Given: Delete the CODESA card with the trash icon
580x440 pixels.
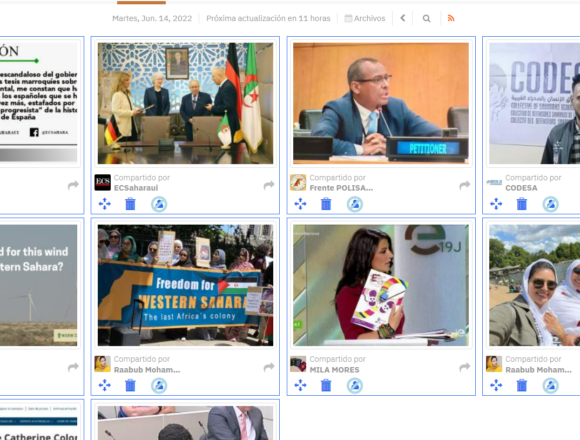Looking at the screenshot, I should coord(522,204).
